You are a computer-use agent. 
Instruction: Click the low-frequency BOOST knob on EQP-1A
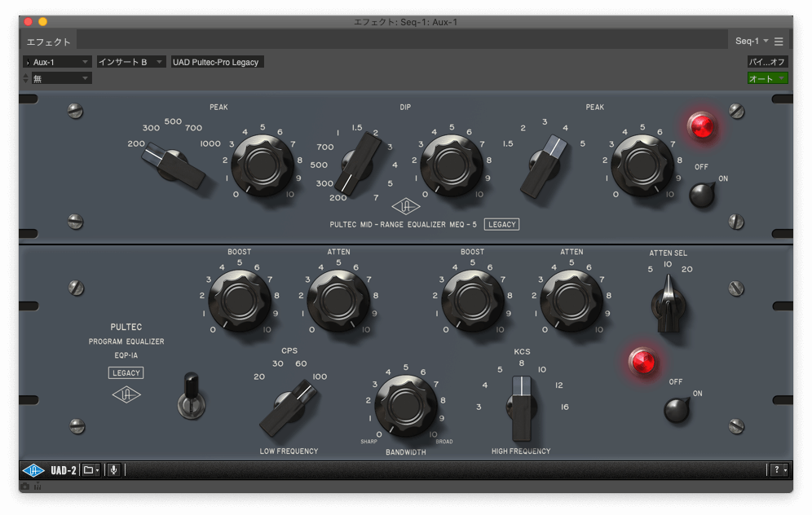[239, 300]
